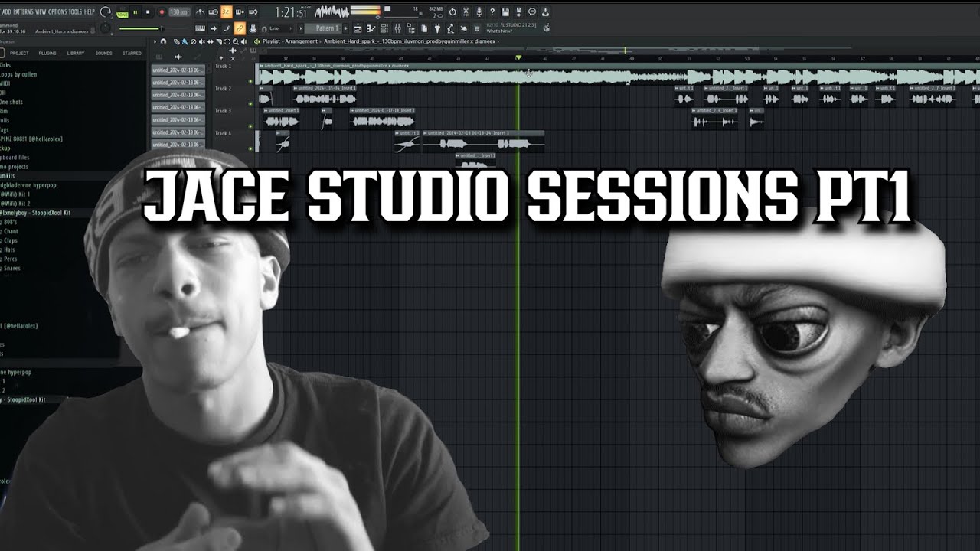Viewport: 980px width, 551px height.
Task: Stop playback in the transport bar
Action: click(x=148, y=12)
